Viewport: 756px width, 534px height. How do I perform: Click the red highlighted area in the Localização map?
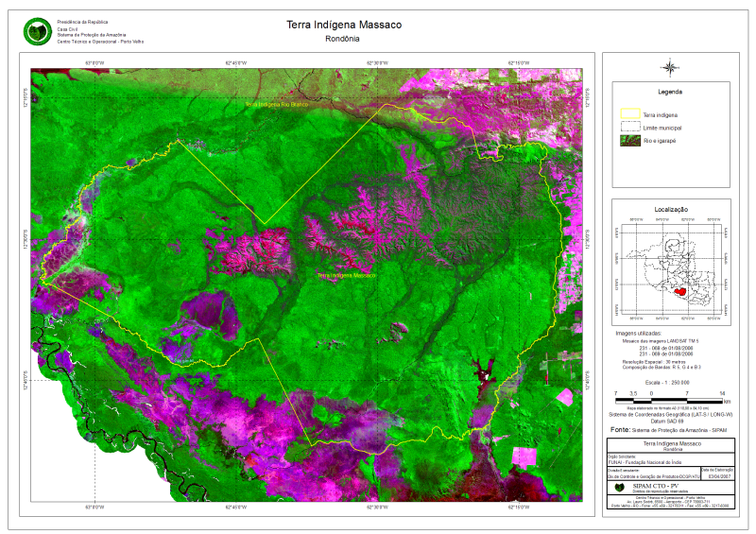(x=680, y=291)
